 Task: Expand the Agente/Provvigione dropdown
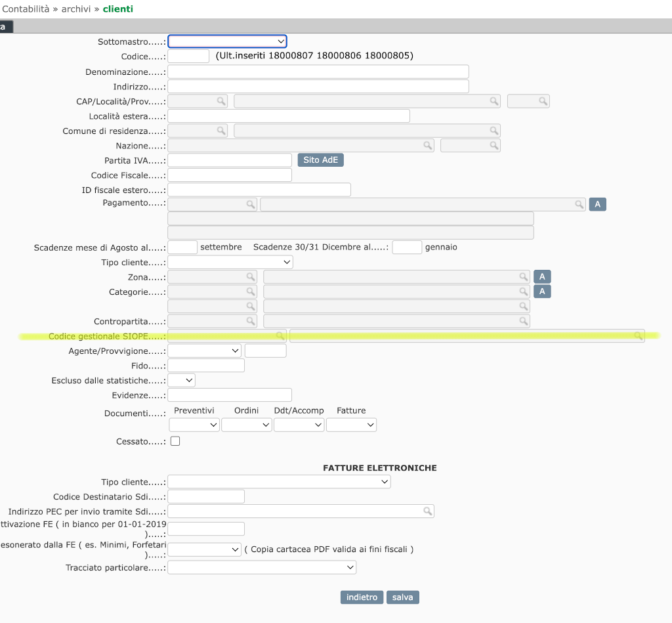pyautogui.click(x=205, y=351)
